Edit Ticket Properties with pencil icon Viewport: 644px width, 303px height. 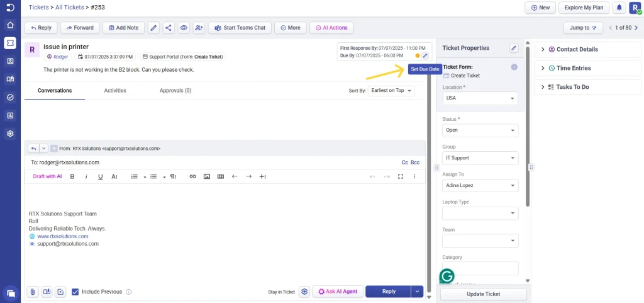[514, 48]
